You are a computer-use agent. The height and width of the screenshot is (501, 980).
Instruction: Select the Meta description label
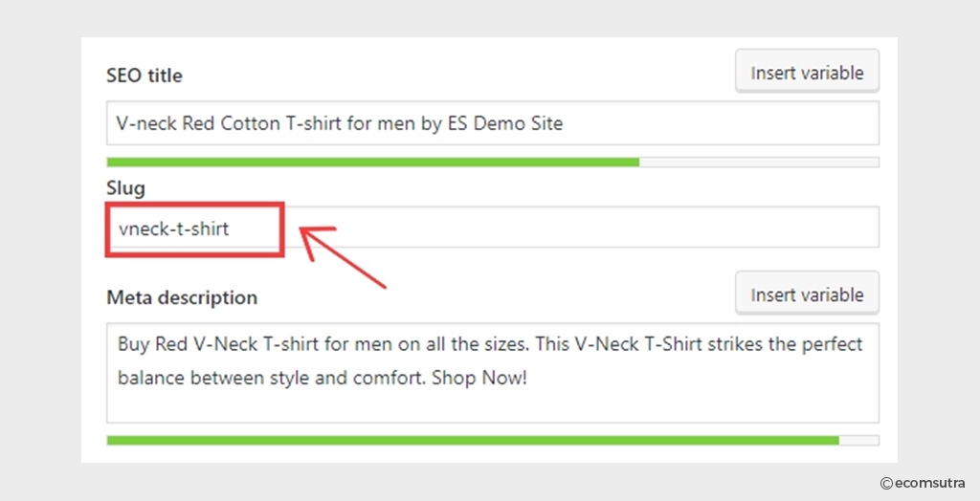182,297
